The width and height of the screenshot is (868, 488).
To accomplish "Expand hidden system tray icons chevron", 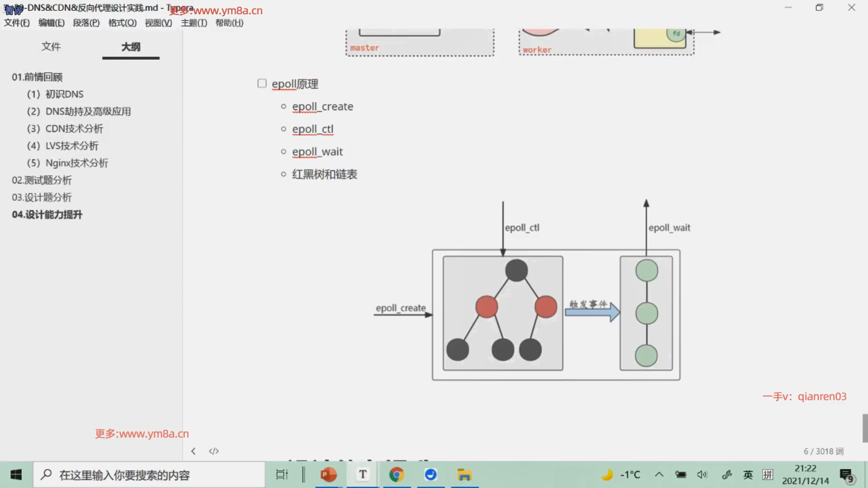I will coord(659,474).
